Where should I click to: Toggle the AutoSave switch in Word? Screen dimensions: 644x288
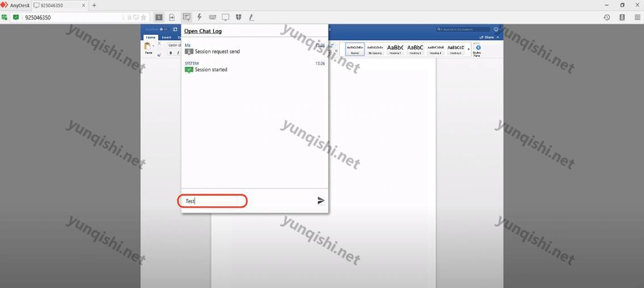click(164, 29)
